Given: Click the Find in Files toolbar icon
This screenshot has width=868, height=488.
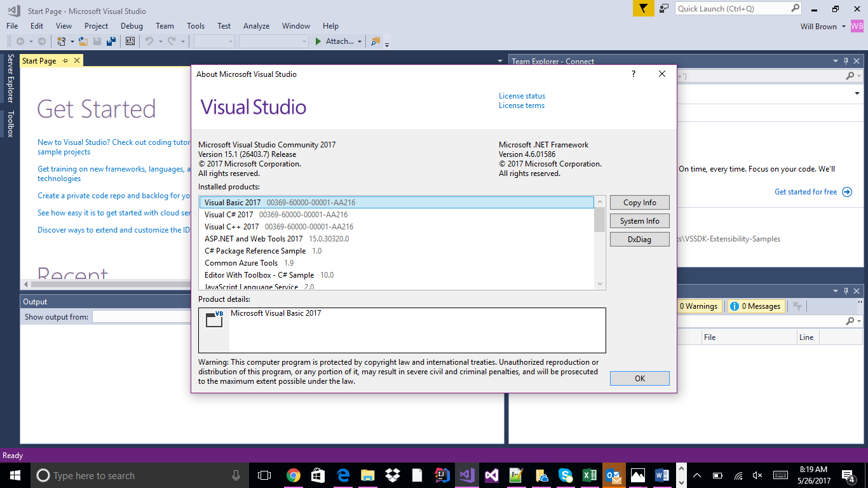Looking at the screenshot, I should (x=375, y=41).
